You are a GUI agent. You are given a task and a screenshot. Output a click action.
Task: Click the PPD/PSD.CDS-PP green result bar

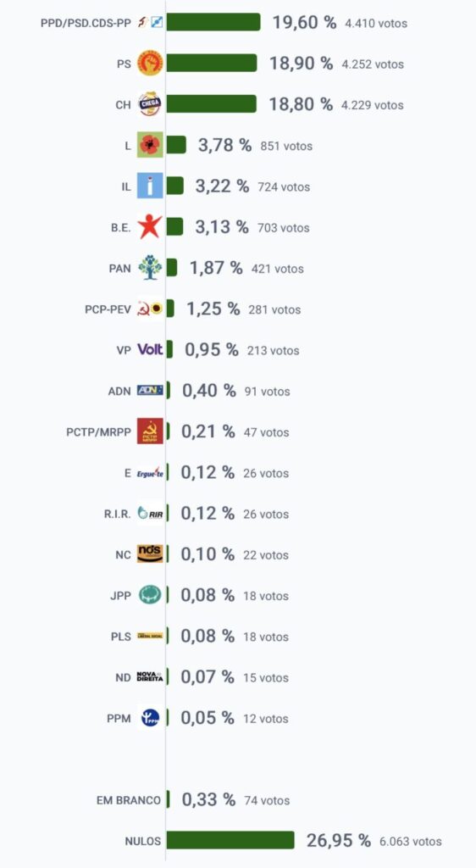pyautogui.click(x=213, y=22)
